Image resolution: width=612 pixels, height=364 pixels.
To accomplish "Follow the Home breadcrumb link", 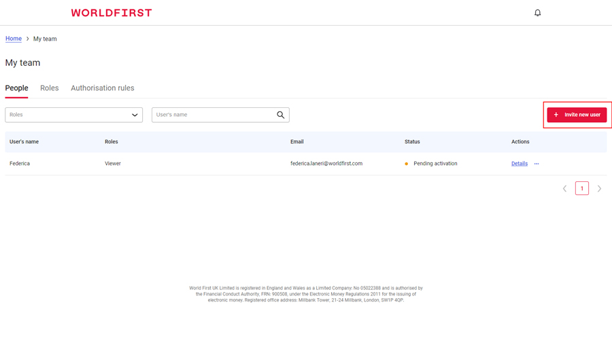I will (14, 39).
